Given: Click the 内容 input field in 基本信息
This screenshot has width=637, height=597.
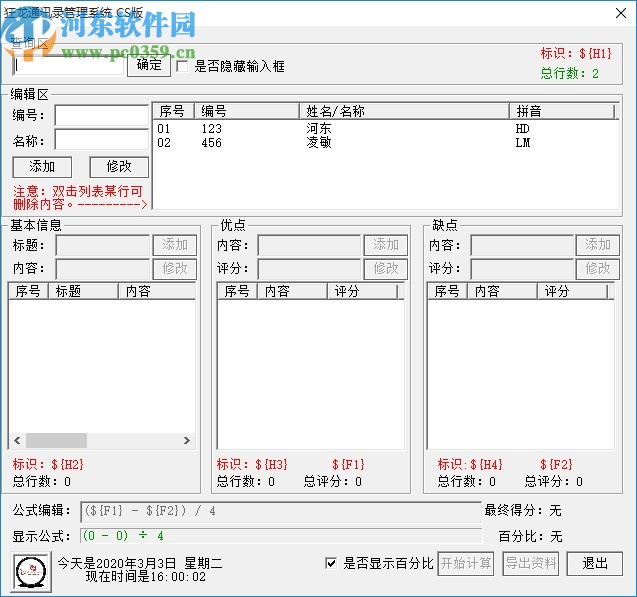Looking at the screenshot, I should click(103, 268).
